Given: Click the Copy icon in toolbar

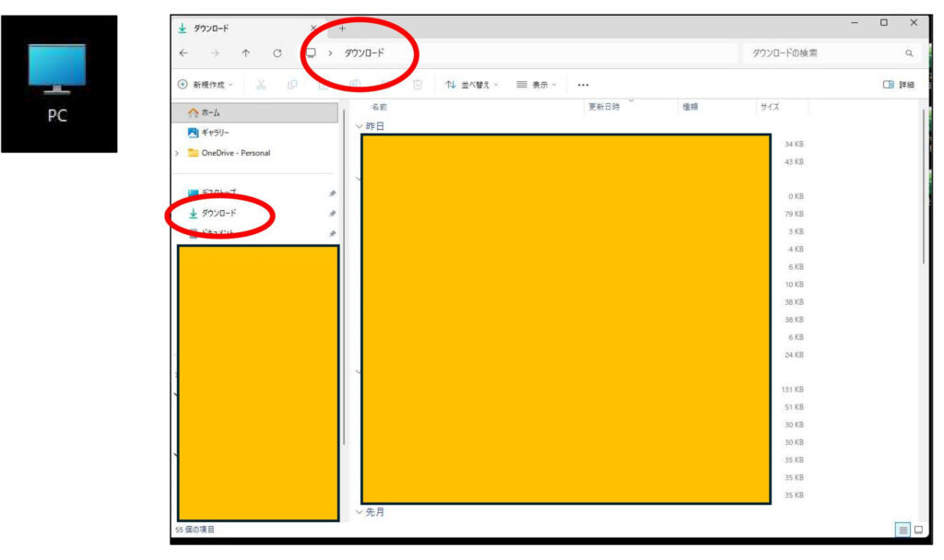Looking at the screenshot, I should [x=292, y=85].
